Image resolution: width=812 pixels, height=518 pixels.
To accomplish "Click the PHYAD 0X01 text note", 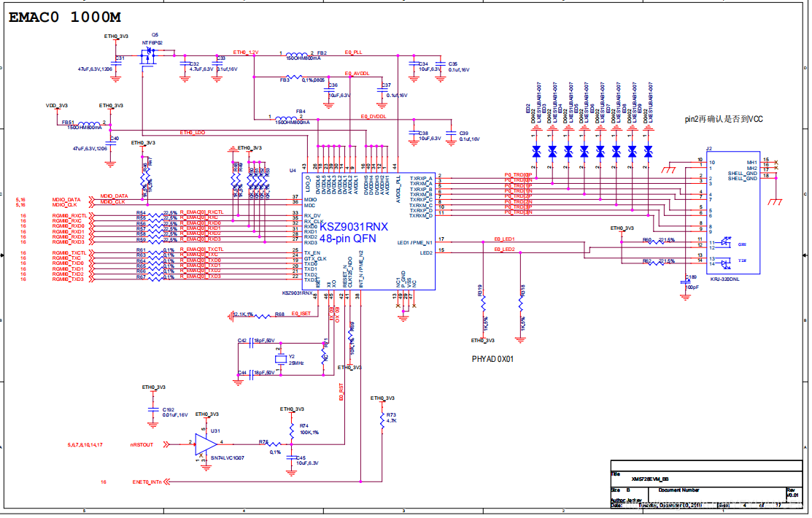I will 493,359.
